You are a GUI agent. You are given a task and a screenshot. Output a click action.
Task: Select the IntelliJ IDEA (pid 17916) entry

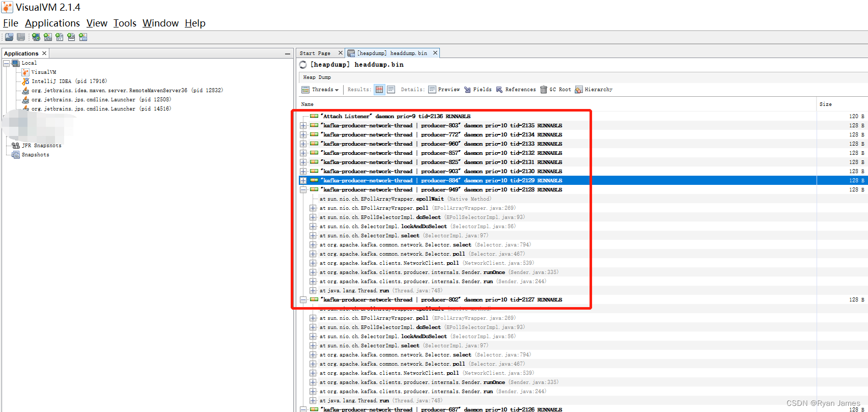[x=69, y=81]
